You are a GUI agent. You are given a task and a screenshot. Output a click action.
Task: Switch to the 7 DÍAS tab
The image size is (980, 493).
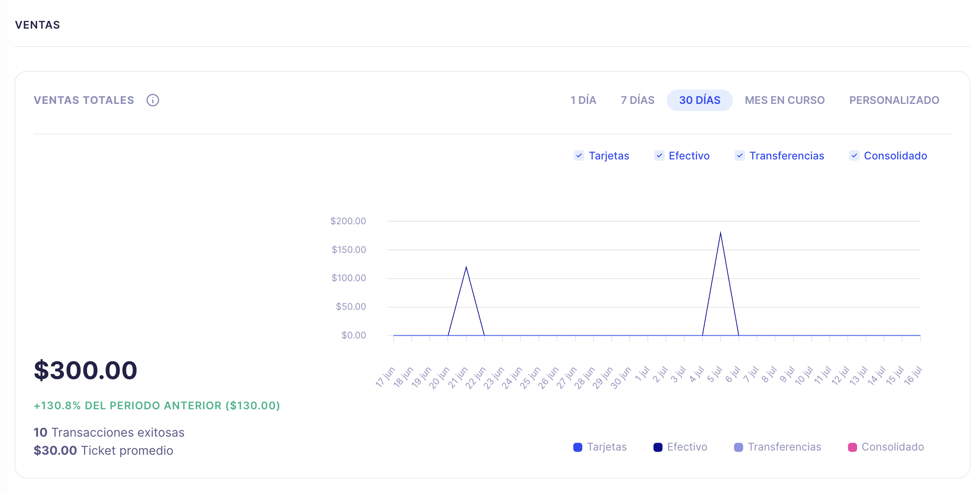(x=637, y=100)
